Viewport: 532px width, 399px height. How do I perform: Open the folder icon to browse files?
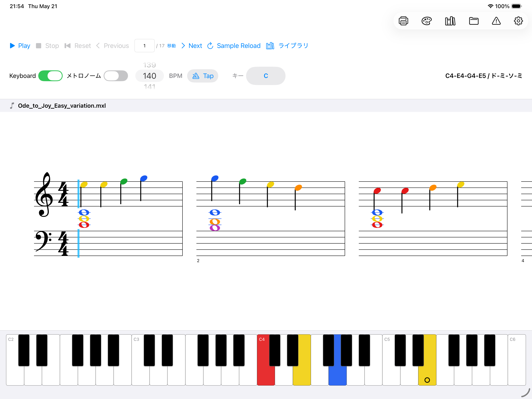click(x=474, y=21)
